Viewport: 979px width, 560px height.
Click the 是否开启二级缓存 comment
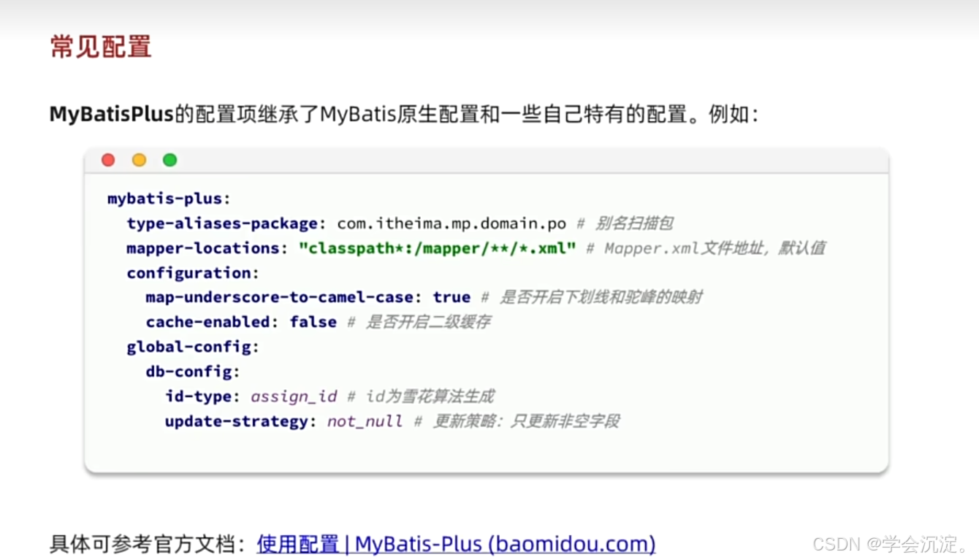[419, 322]
